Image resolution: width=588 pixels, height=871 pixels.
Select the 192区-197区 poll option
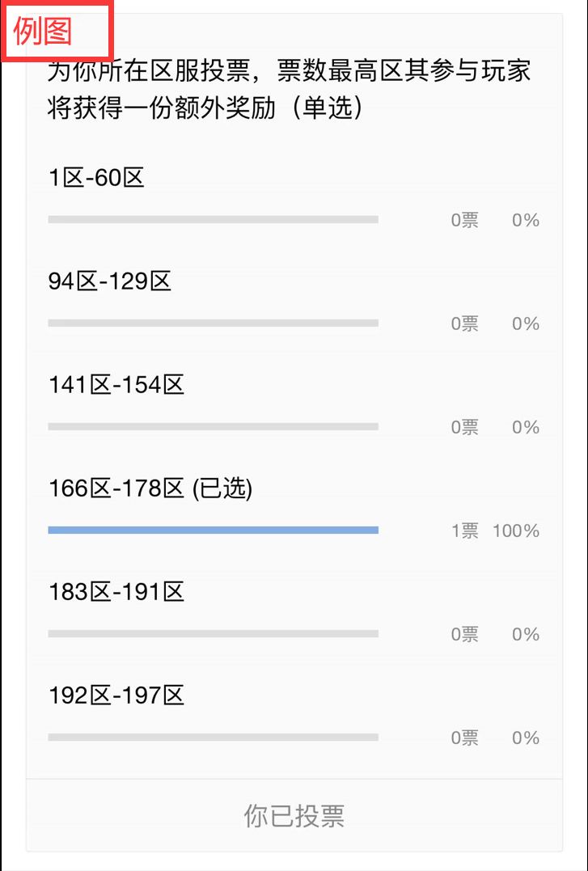116,696
